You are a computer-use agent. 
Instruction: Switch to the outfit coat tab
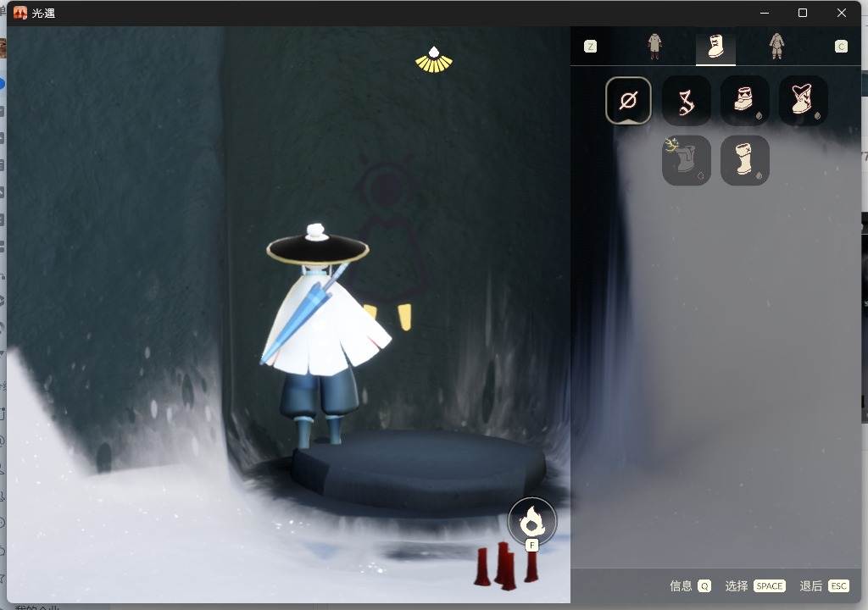[x=654, y=46]
